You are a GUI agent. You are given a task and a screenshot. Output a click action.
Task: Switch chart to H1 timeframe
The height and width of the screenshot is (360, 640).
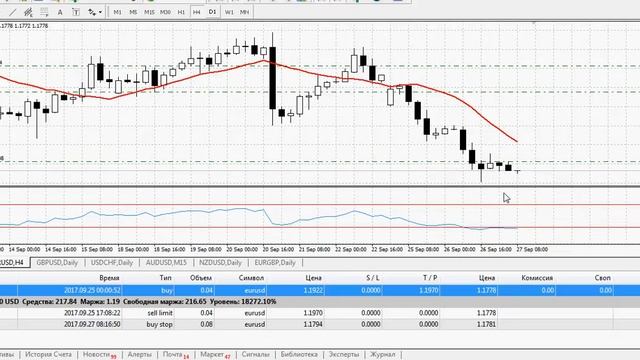[181, 12]
